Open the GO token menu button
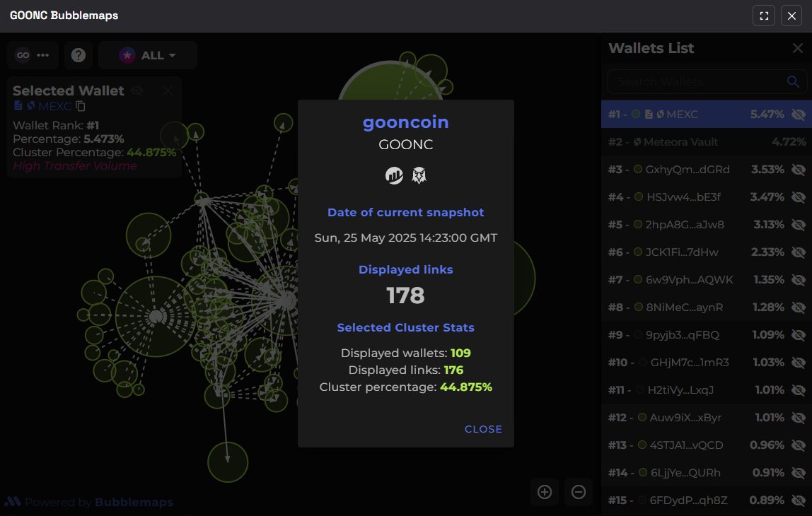 33,55
